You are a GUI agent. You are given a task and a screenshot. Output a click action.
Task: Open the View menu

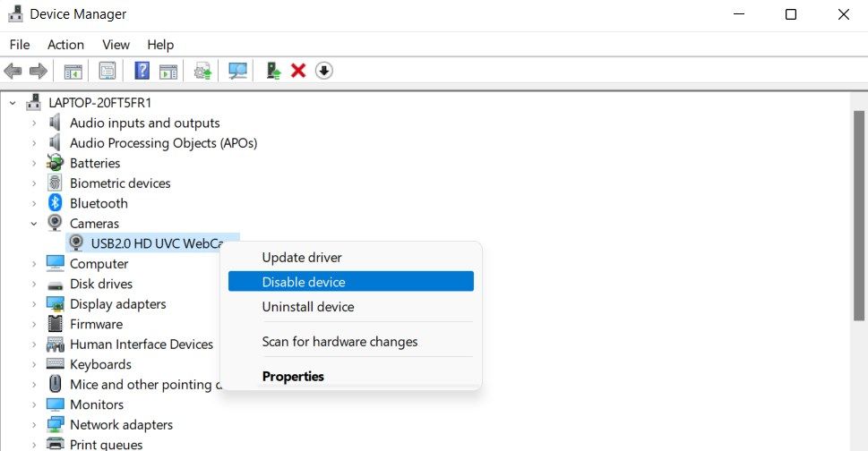pos(116,45)
